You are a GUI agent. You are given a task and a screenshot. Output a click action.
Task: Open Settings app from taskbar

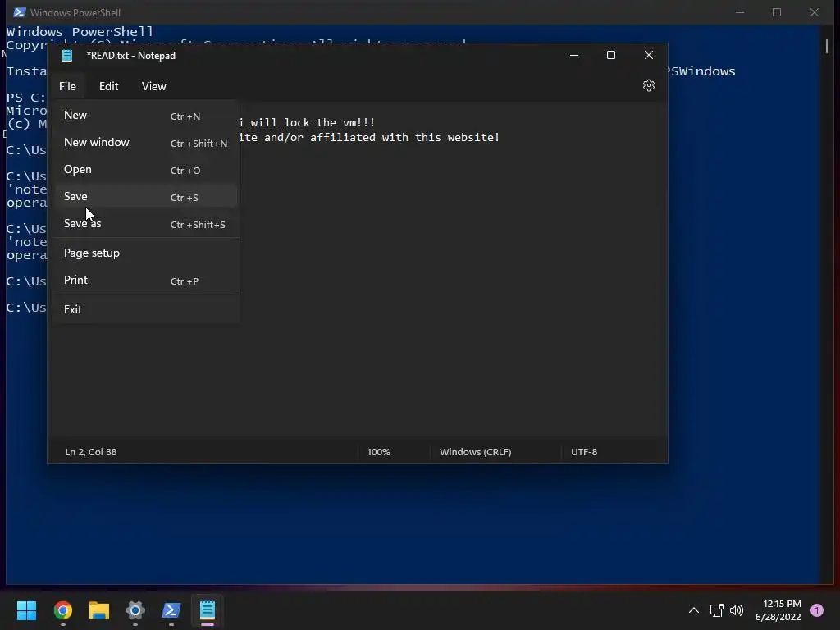tap(135, 610)
